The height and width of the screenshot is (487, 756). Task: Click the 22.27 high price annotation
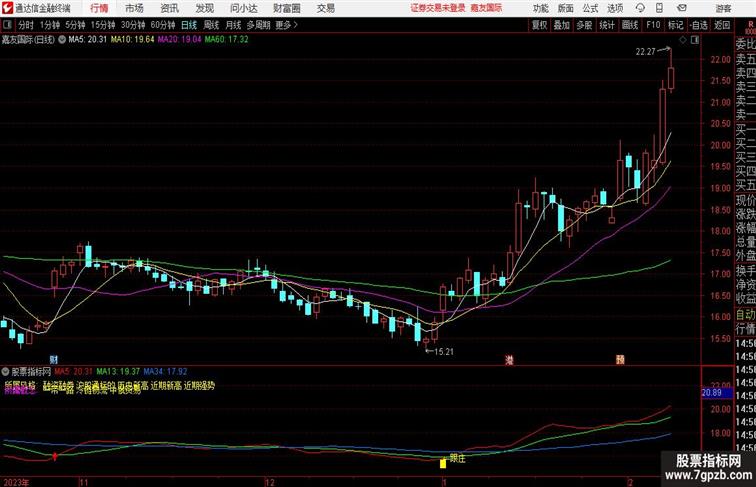[x=646, y=52]
